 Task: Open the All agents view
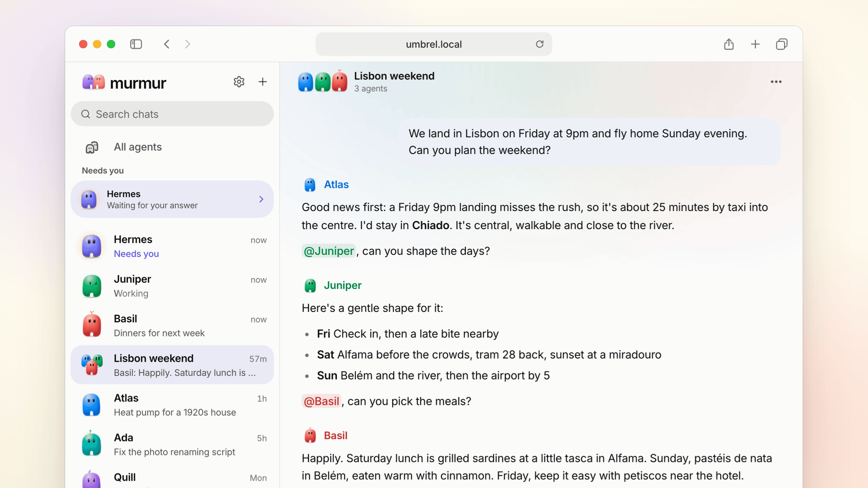172,147
